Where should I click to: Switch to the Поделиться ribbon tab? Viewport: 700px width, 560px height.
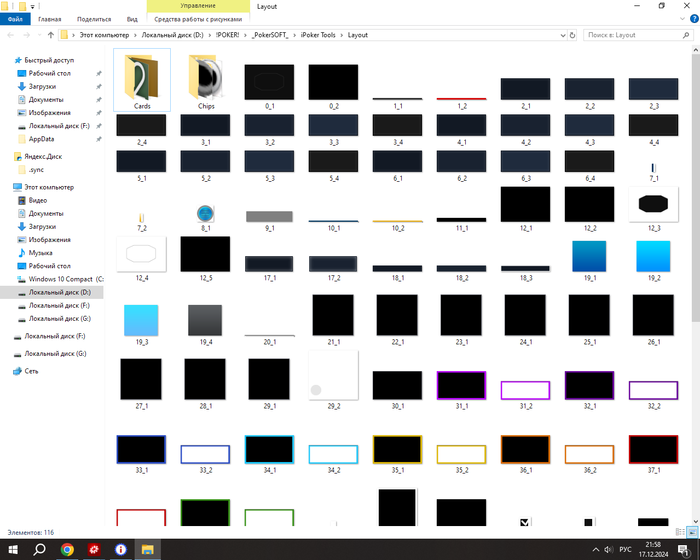point(94,19)
